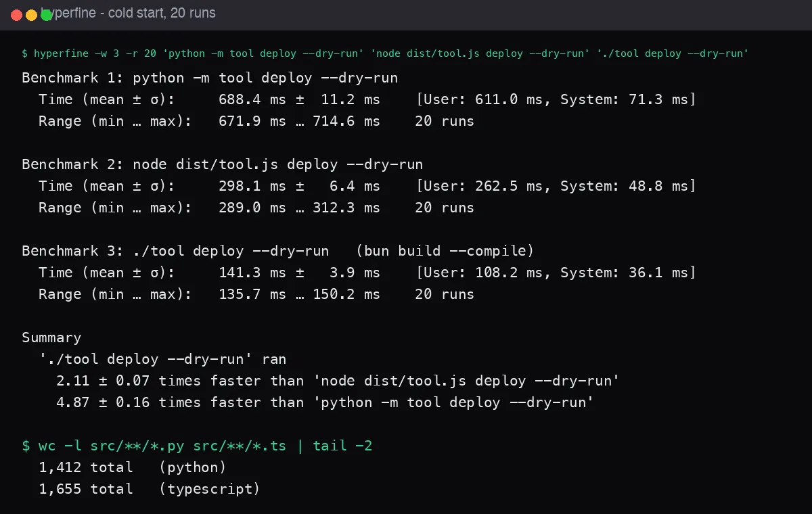Click 'User: 108.2 ms, System: 36.1 ms' text
The image size is (812, 514).
[556, 273]
